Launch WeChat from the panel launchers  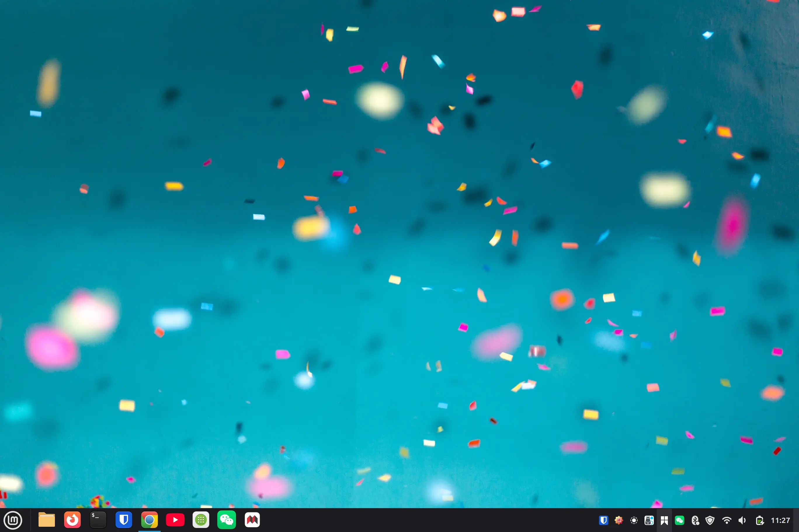[x=226, y=520]
